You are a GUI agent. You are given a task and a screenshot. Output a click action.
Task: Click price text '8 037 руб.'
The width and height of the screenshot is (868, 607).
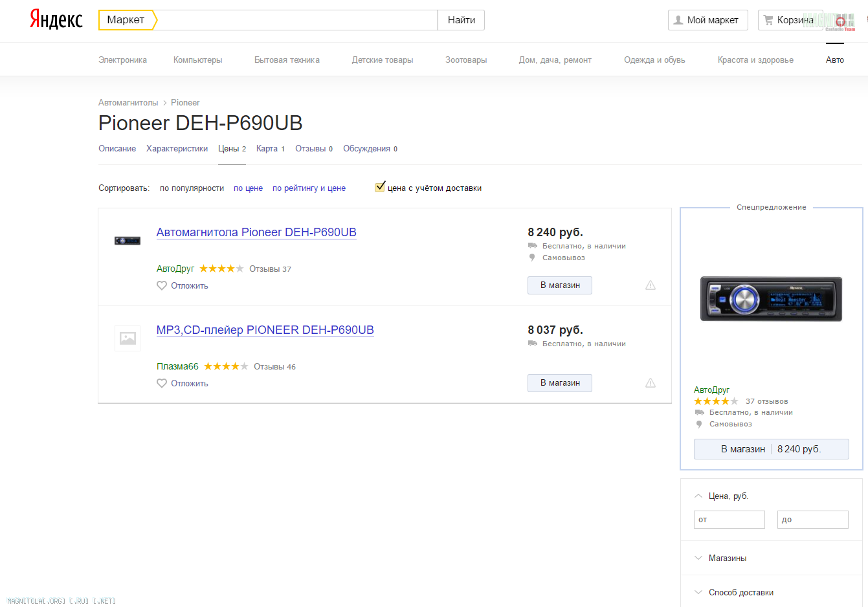click(555, 330)
